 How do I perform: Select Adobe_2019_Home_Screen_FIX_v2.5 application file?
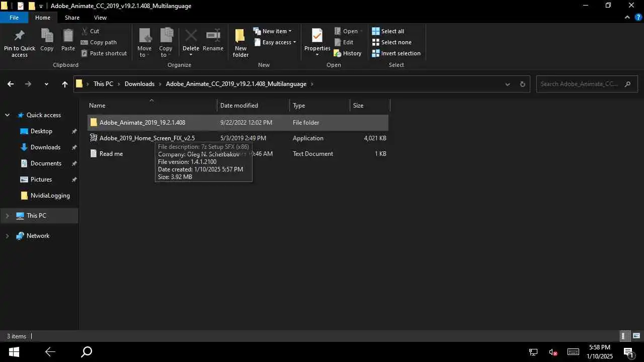coord(238,138)
